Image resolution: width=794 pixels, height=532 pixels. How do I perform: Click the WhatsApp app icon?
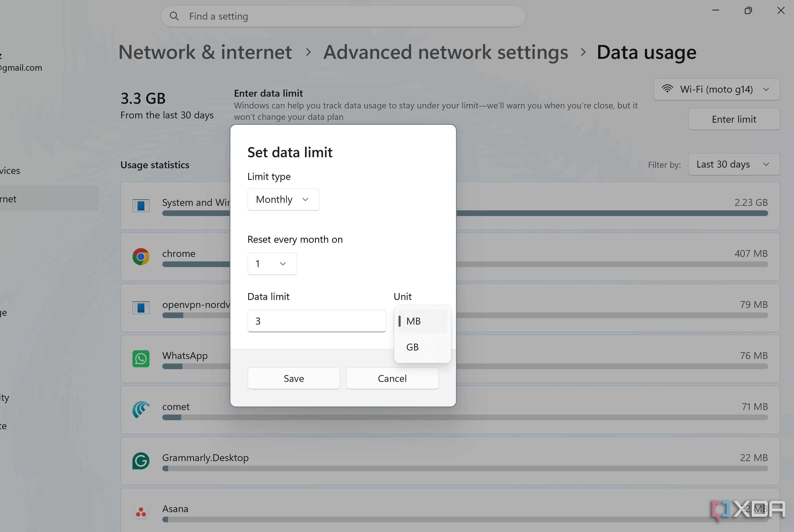141,359
